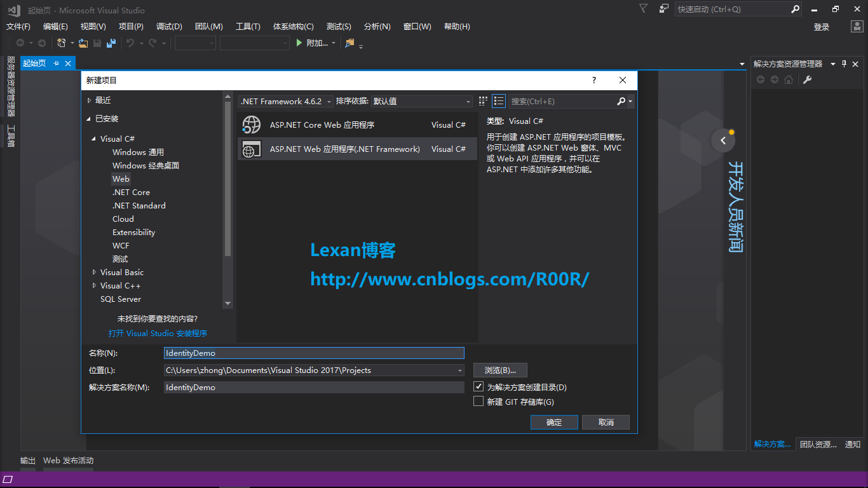The height and width of the screenshot is (488, 868).
Task: Open Find in Files toolbar icon
Action: pos(349,43)
